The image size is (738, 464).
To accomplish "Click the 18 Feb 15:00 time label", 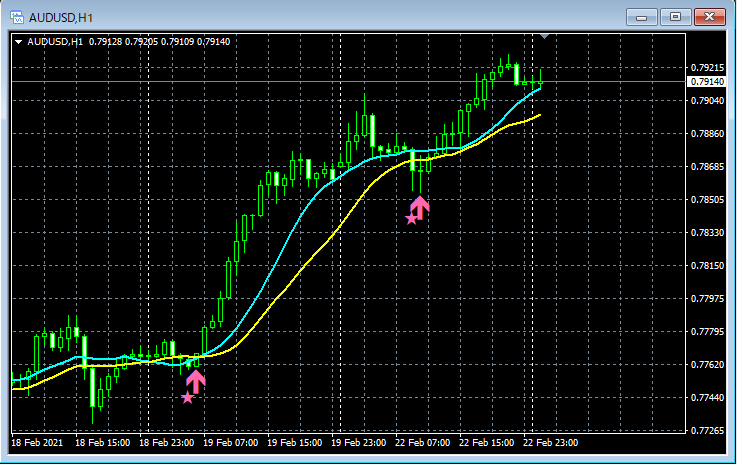I will click(x=103, y=443).
